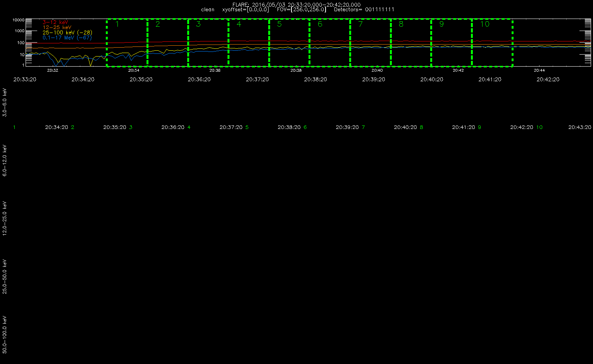Click '20:34:20' beside the green 2 label
593x364 pixels.
click(x=57, y=127)
